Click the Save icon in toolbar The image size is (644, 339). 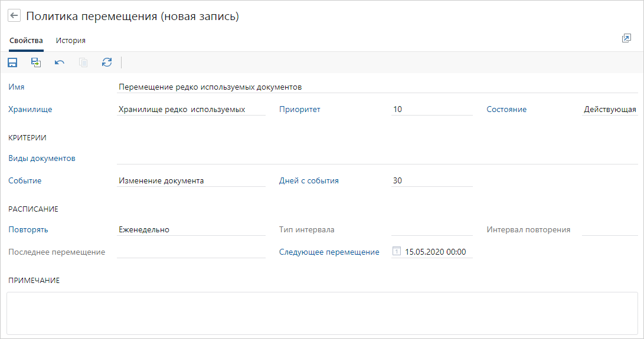point(12,62)
